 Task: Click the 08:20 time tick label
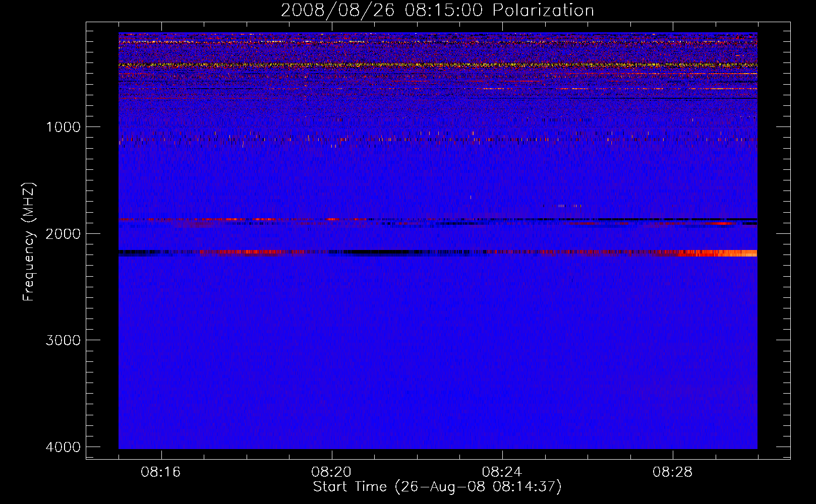(331, 472)
